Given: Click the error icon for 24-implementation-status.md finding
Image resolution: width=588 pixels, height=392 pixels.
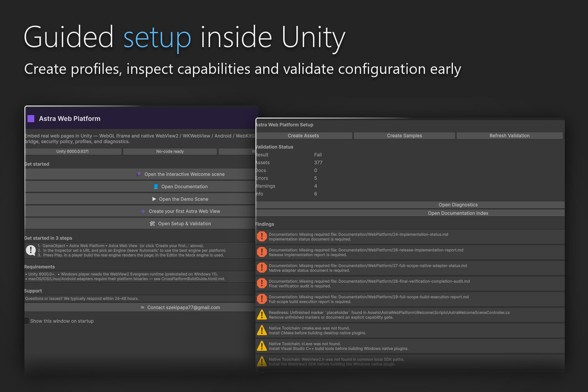Looking at the screenshot, I should pos(262,237).
